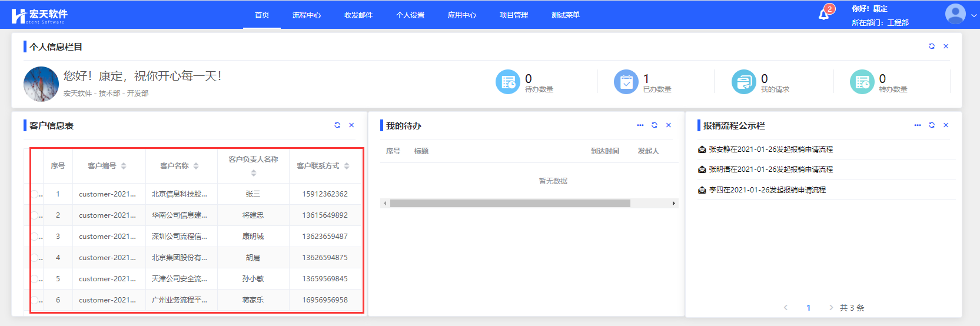Refresh the 客户信息表 panel
The image size is (980, 326).
click(337, 125)
